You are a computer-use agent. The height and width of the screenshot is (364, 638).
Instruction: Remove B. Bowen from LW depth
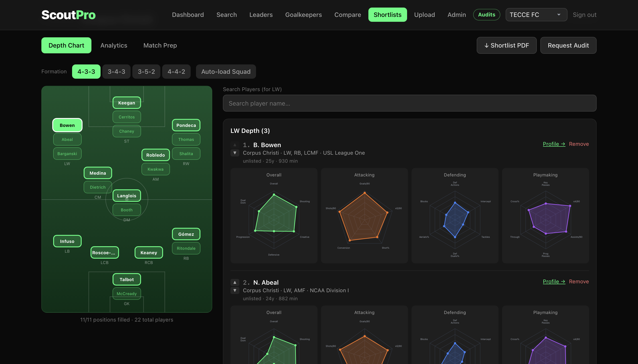(579, 144)
